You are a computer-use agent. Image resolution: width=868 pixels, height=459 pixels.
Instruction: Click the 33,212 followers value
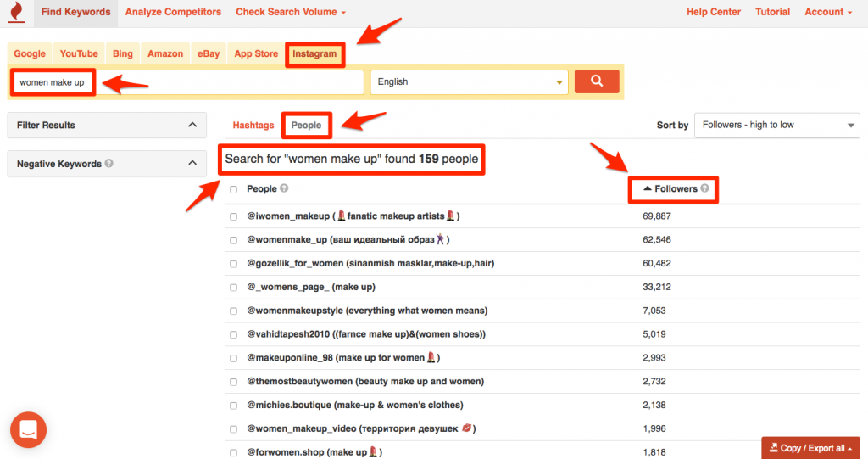click(x=657, y=287)
